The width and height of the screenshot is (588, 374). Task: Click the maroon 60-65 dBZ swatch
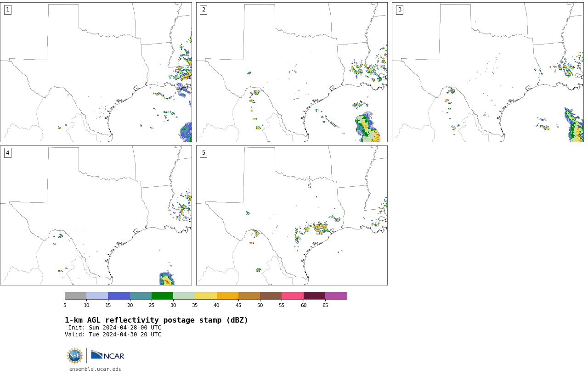pyautogui.click(x=314, y=296)
